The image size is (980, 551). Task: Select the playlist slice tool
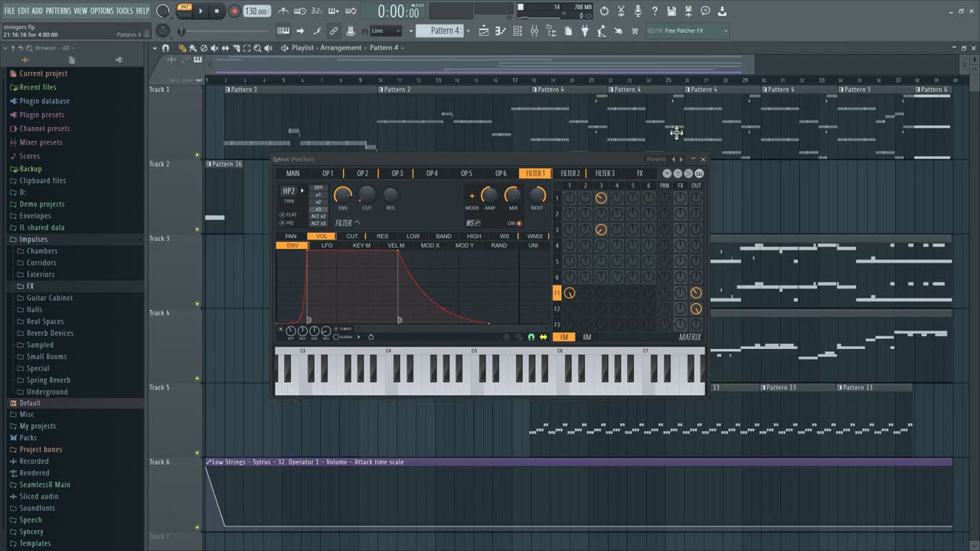(236, 47)
